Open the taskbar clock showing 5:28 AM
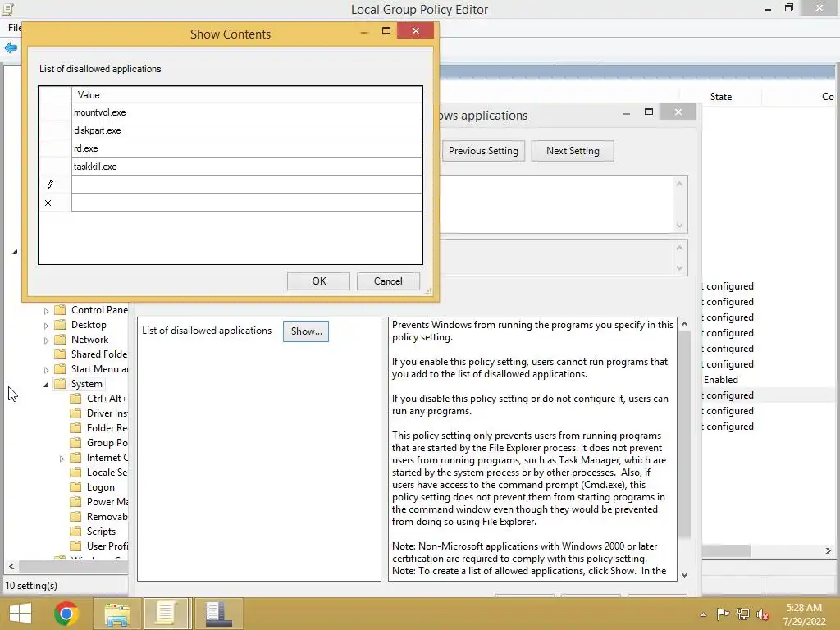 (804, 614)
